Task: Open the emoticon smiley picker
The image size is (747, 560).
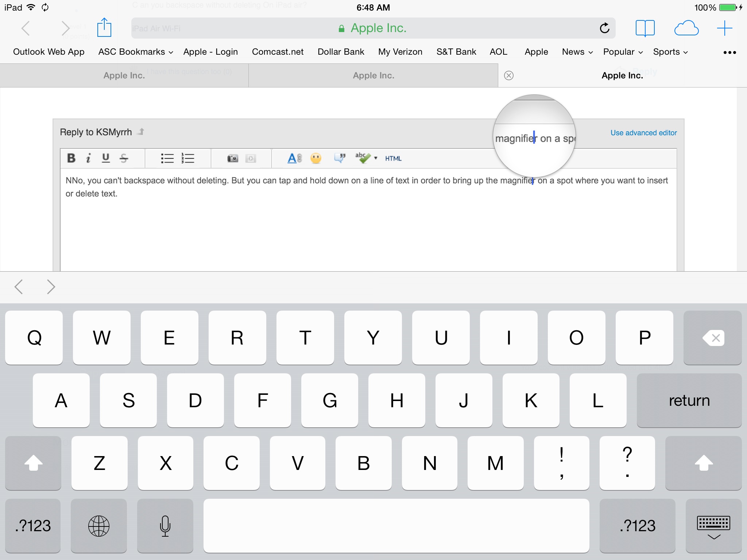Action: click(x=316, y=158)
